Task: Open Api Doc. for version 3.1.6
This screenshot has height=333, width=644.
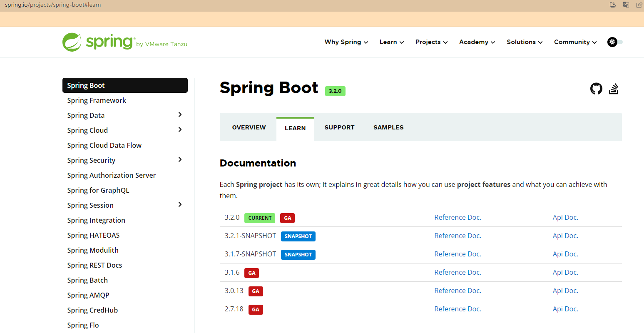Action: 565,272
